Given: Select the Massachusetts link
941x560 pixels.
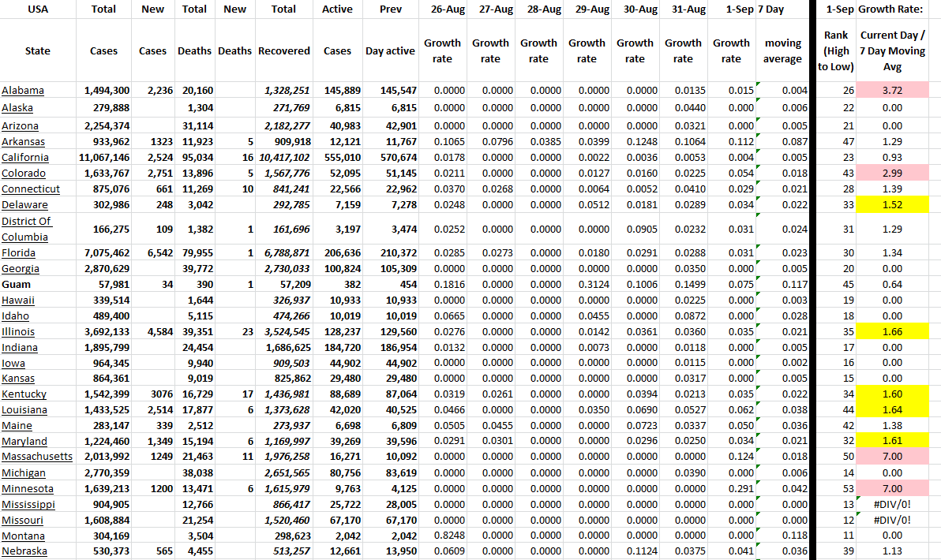Looking at the screenshot, I should (37, 457).
